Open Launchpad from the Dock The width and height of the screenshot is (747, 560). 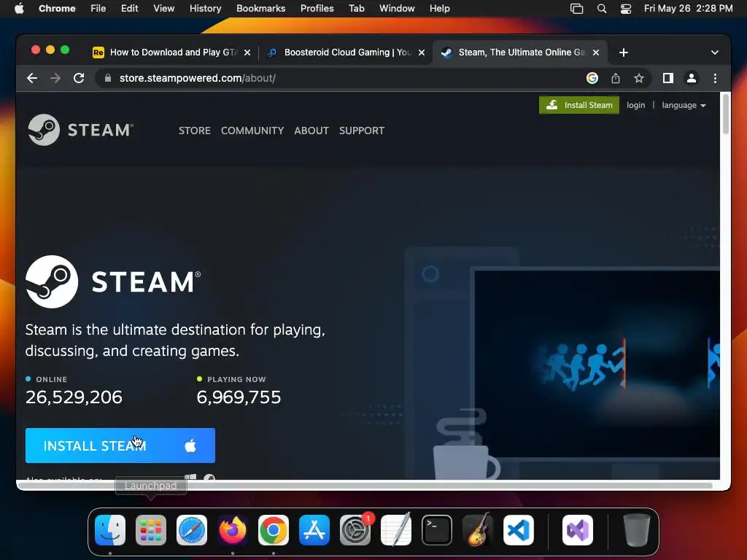click(x=151, y=530)
